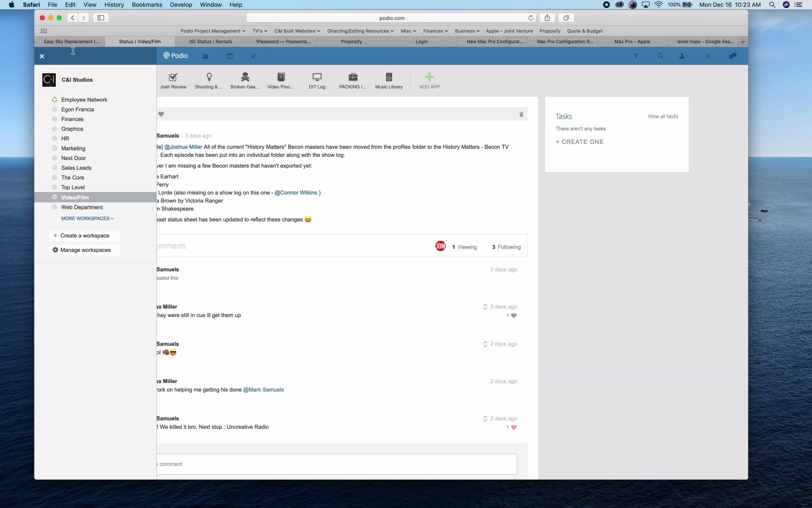This screenshot has width=812, height=508.
Task: Open Safari History menu
Action: pos(114,5)
